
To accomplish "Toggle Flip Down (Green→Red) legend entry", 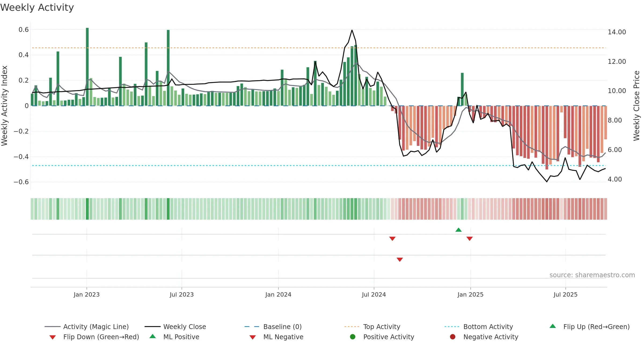I will click(x=94, y=337).
